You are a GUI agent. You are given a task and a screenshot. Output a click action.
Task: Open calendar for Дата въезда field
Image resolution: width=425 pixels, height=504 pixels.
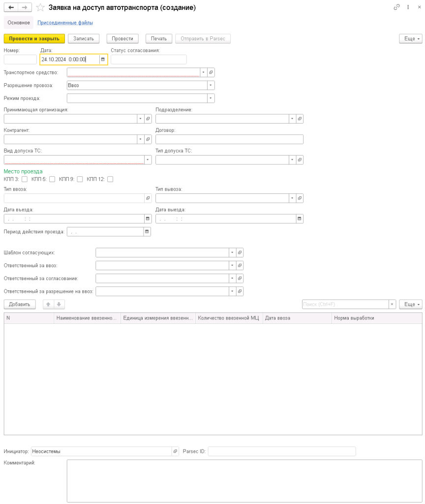pyautogui.click(x=148, y=219)
